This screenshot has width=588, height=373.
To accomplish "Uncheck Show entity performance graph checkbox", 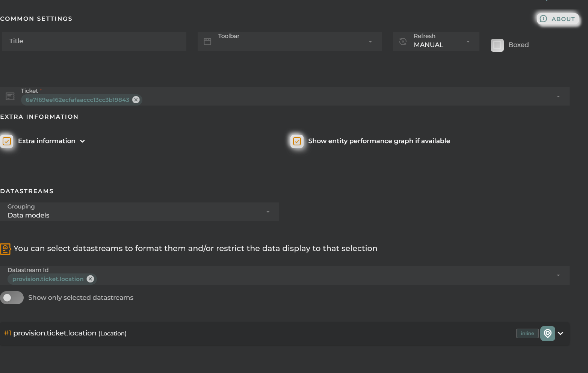I will coord(297,141).
